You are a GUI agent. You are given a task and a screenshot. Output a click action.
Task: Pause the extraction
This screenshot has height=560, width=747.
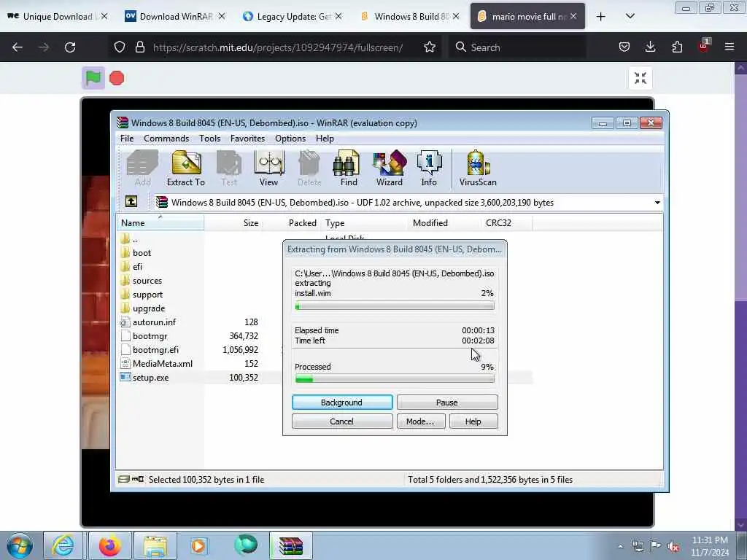pos(447,402)
